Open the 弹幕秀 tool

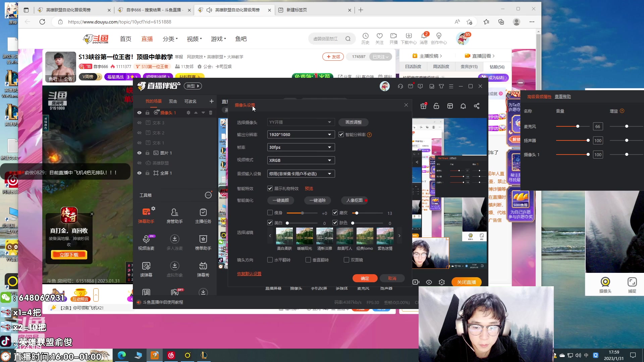(x=203, y=269)
